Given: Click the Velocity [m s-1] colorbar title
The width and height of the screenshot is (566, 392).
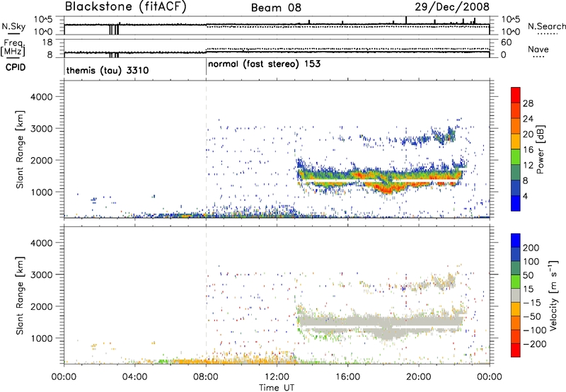Looking at the screenshot, I should tap(553, 296).
